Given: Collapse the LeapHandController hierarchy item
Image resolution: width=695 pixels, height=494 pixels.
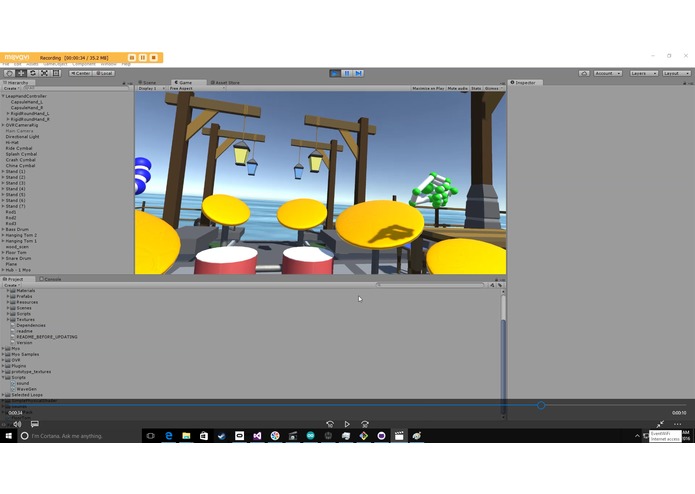Looking at the screenshot, I should pos(3,96).
